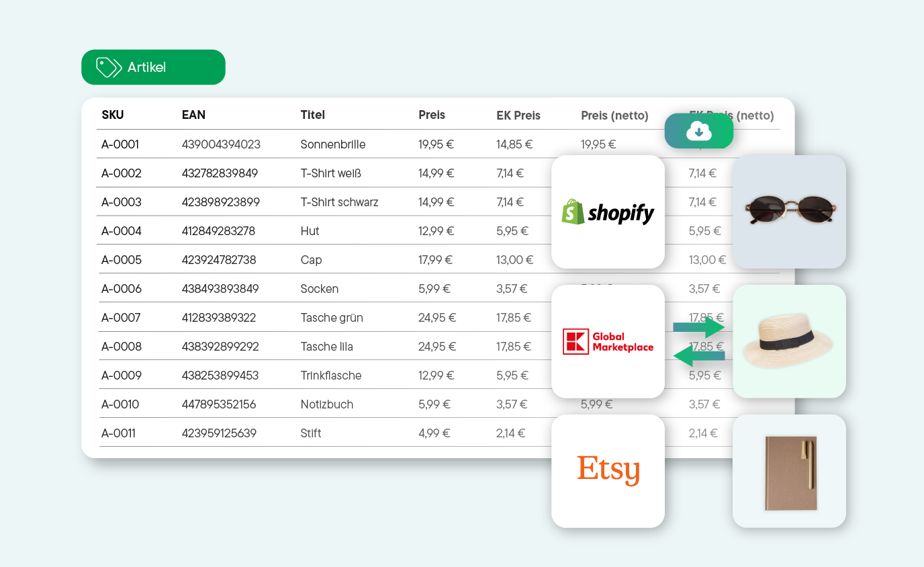Click the EAN column header
Screen dimensions: 924x567
coord(193,115)
